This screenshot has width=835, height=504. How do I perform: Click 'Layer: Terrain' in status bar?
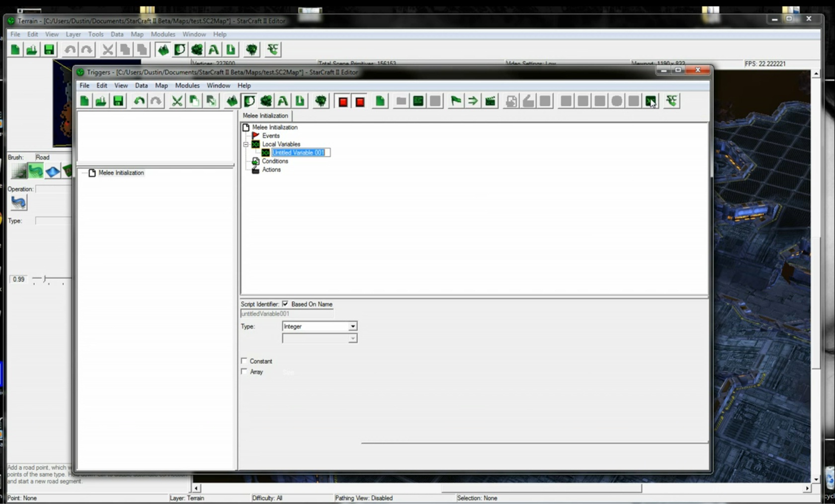(187, 498)
